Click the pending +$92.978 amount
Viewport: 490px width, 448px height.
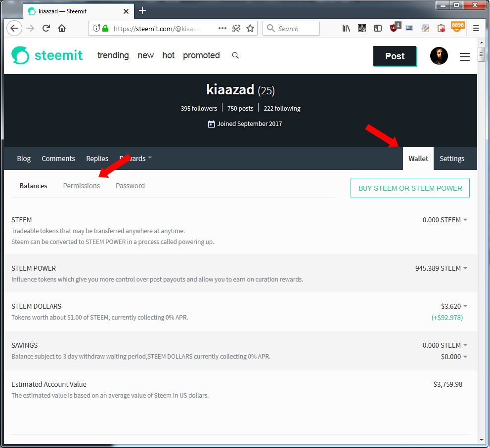pos(447,318)
